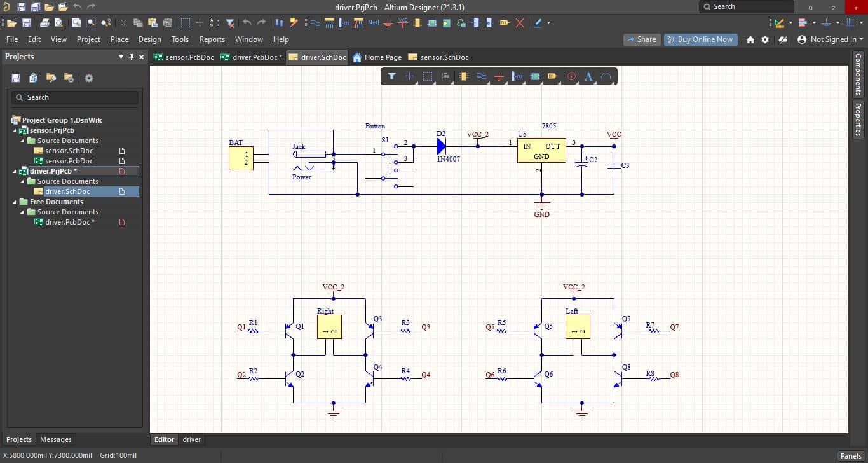868x463 pixels.
Task: Click the align objects icon in Active Bar
Action: click(445, 76)
